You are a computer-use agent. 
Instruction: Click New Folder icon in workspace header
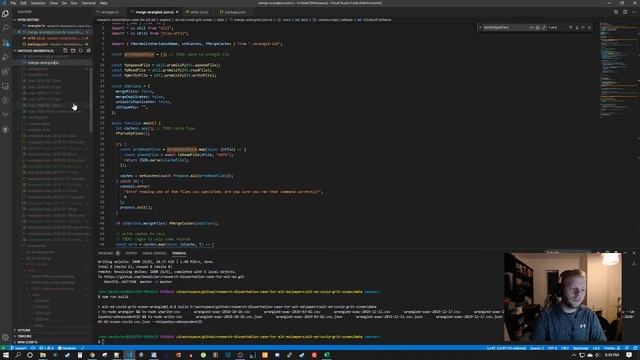[73, 51]
